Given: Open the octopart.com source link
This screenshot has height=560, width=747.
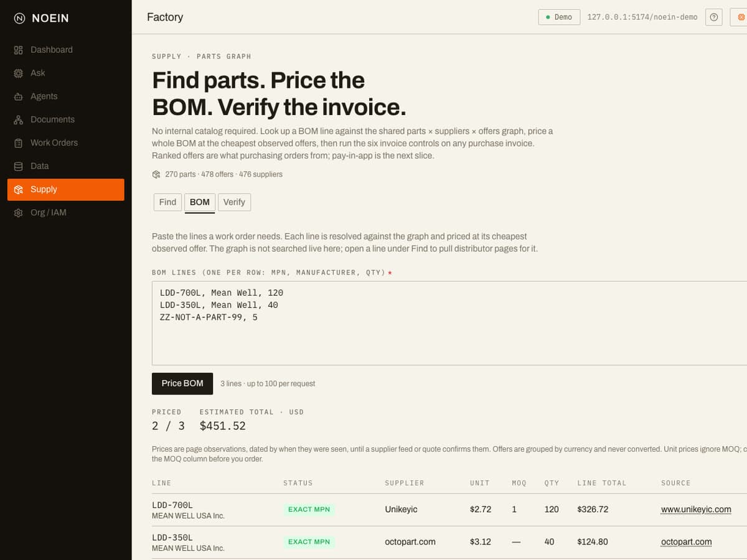Looking at the screenshot, I should (x=686, y=542).
